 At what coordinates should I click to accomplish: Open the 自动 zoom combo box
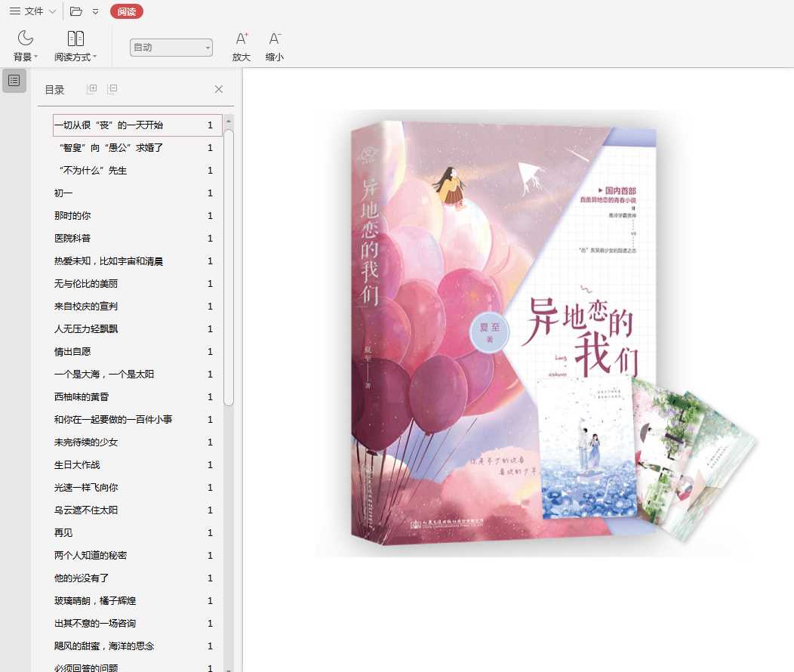click(x=171, y=47)
